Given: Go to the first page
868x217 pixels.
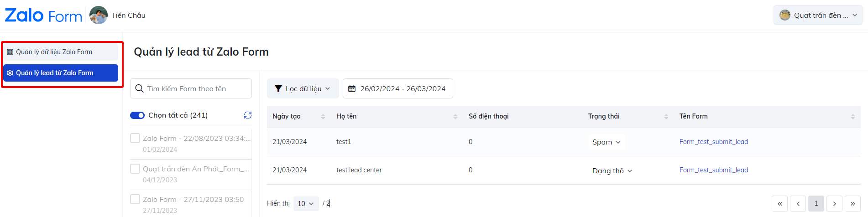Looking at the screenshot, I should pos(779,203).
